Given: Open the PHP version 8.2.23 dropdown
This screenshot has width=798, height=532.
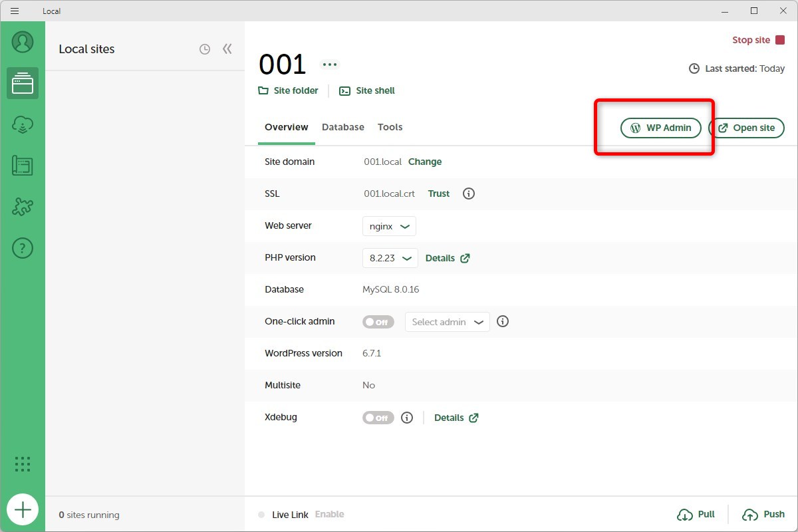Looking at the screenshot, I should point(390,258).
